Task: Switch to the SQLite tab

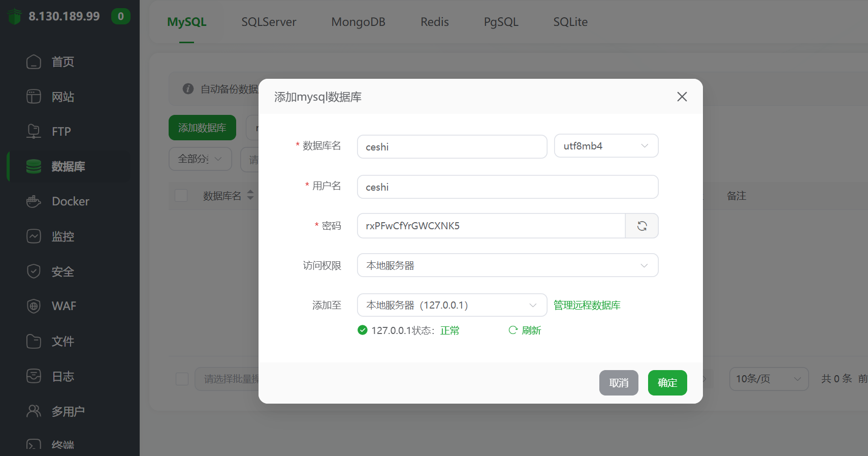Action: (570, 22)
